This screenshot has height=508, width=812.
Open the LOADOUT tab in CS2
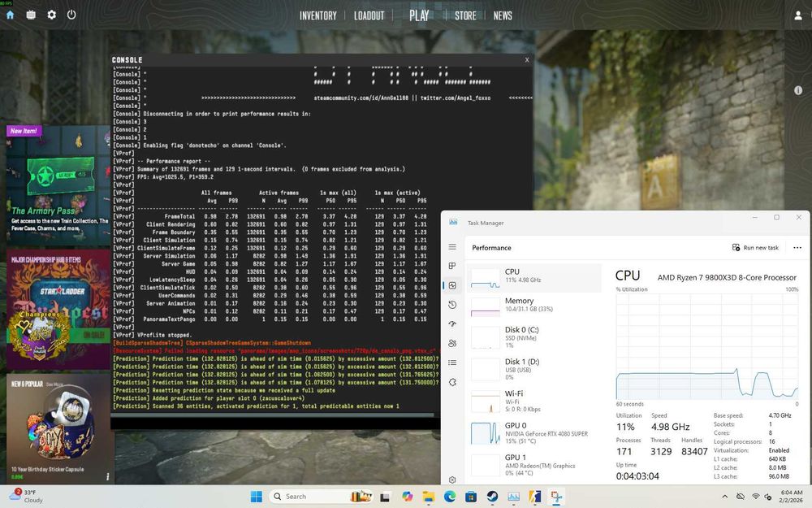(369, 15)
